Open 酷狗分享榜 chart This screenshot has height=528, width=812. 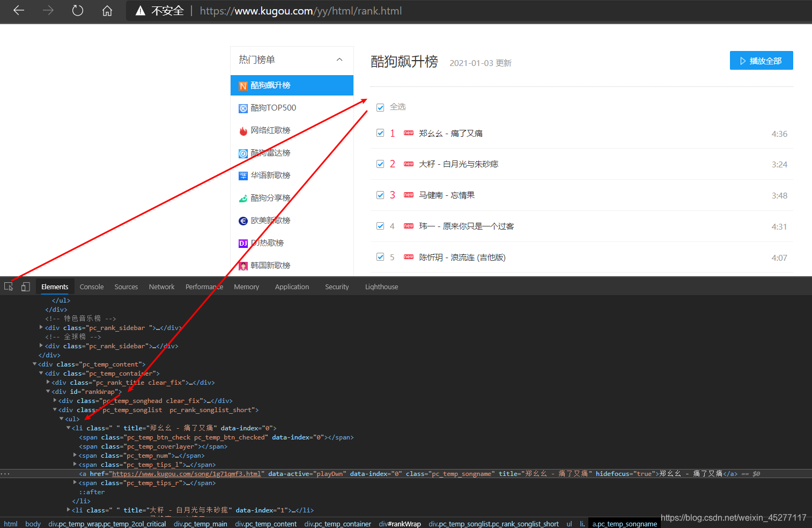[x=270, y=198]
